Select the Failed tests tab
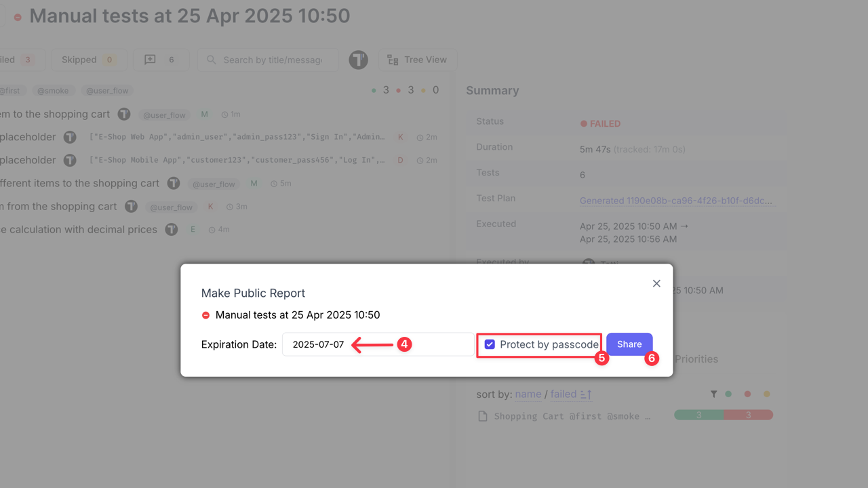This screenshot has width=868, height=488. [x=17, y=60]
